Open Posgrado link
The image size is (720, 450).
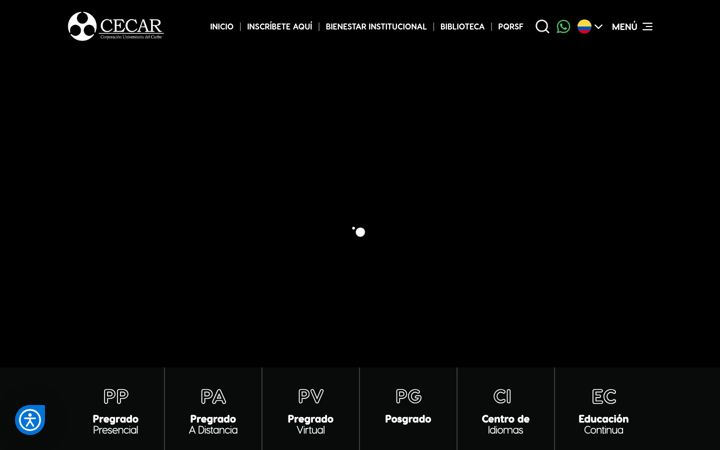[x=408, y=419]
